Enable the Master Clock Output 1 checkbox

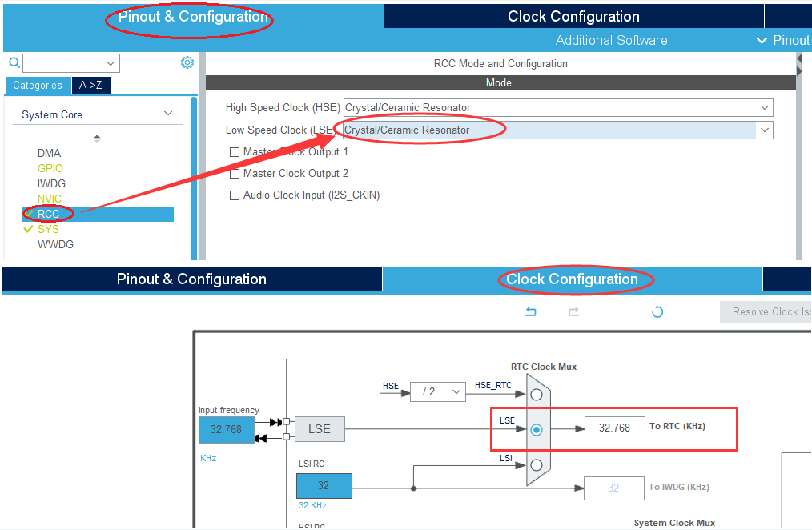(235, 151)
